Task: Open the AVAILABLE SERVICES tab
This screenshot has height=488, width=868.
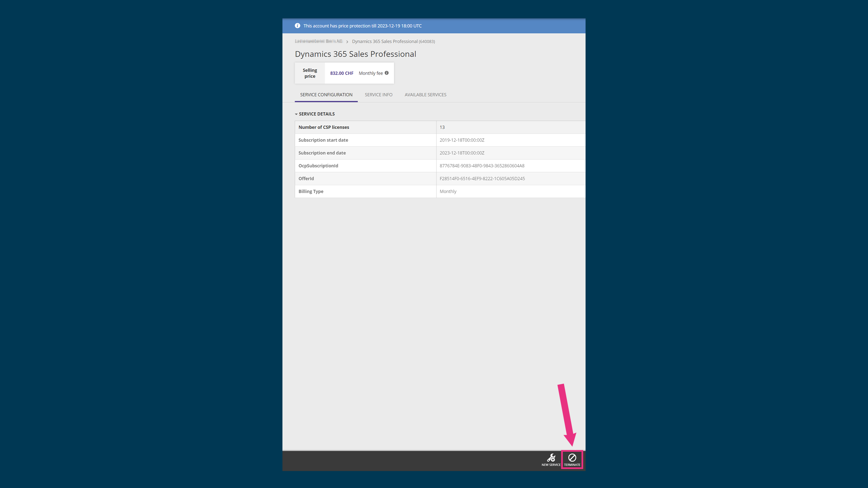Action: 425,95
